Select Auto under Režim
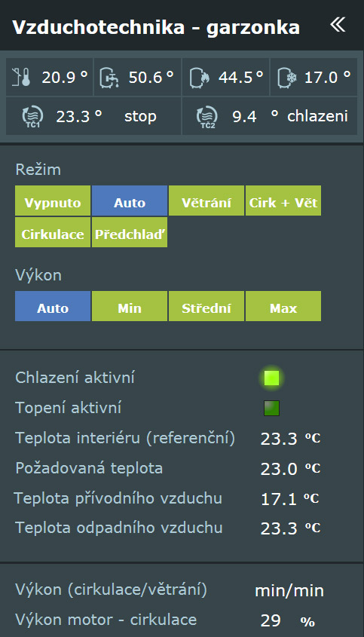This screenshot has height=637, width=364. (x=130, y=201)
